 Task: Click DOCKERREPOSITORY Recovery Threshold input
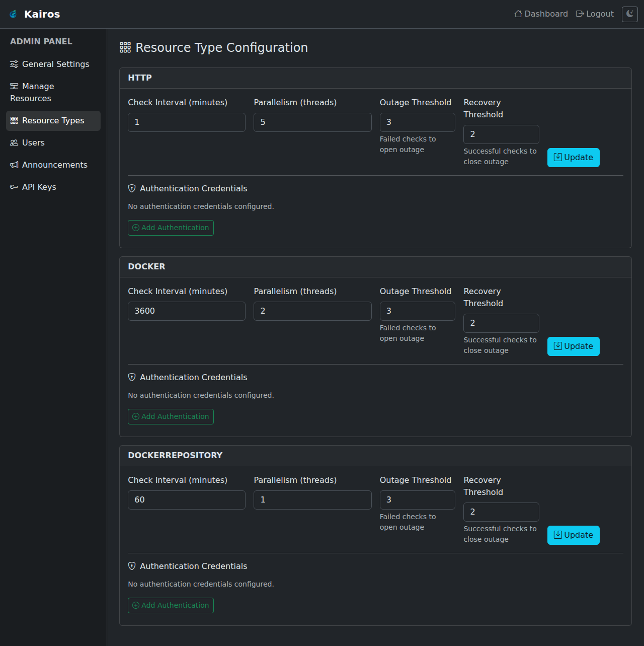[501, 512]
